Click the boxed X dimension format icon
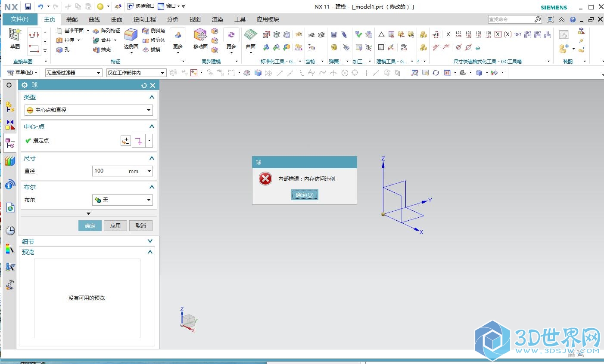Image resolution: width=604 pixels, height=364 pixels. point(498,34)
